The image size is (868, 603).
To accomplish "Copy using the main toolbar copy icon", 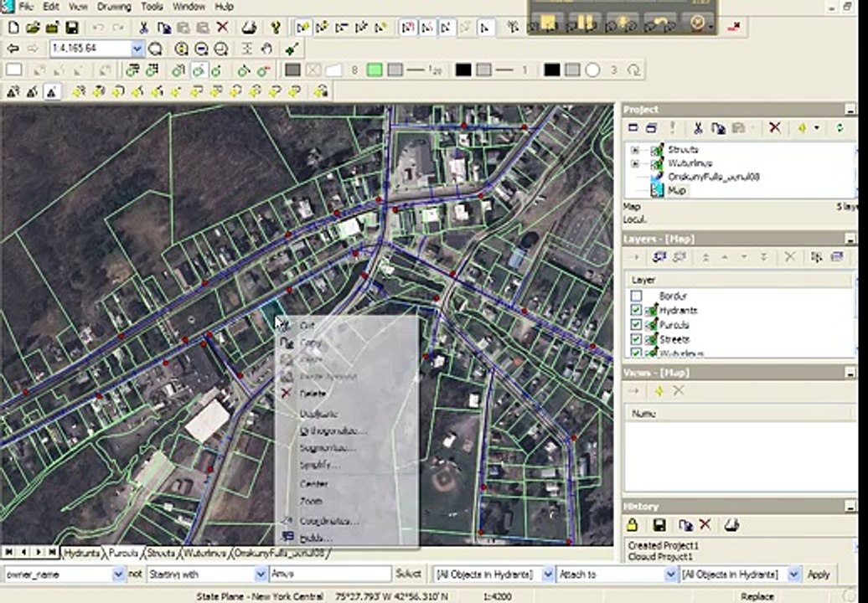I will [x=164, y=27].
